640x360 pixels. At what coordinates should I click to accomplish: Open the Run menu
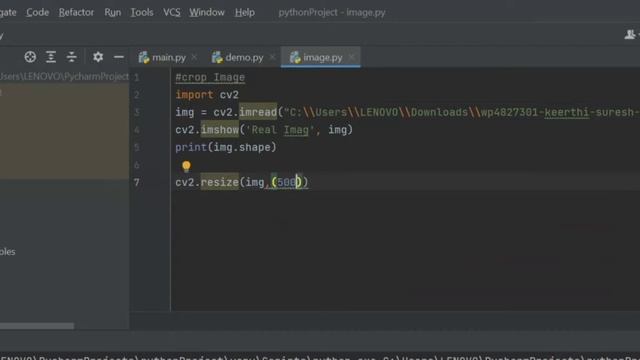113,12
